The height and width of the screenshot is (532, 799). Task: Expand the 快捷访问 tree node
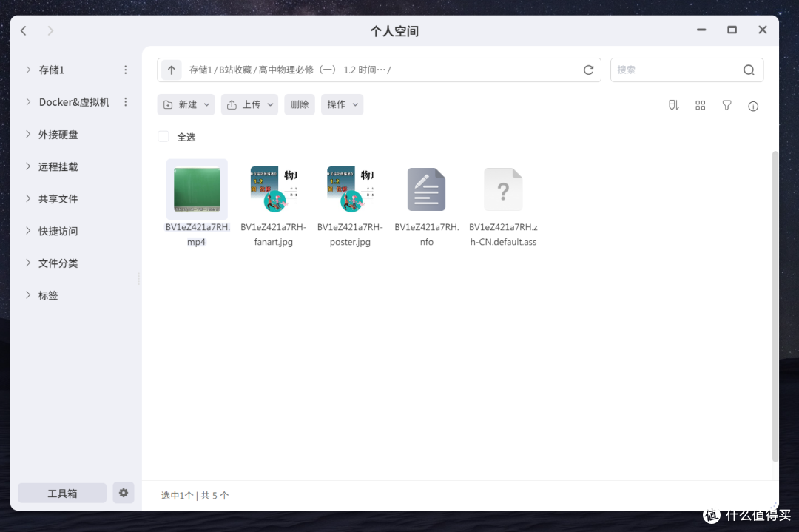[28, 230]
